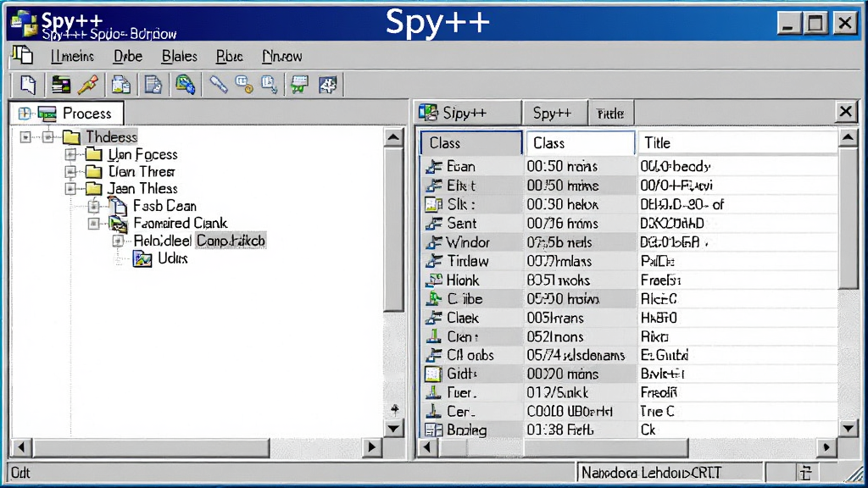
Task: Select the Cfl onbs list row
Action: coord(629,355)
